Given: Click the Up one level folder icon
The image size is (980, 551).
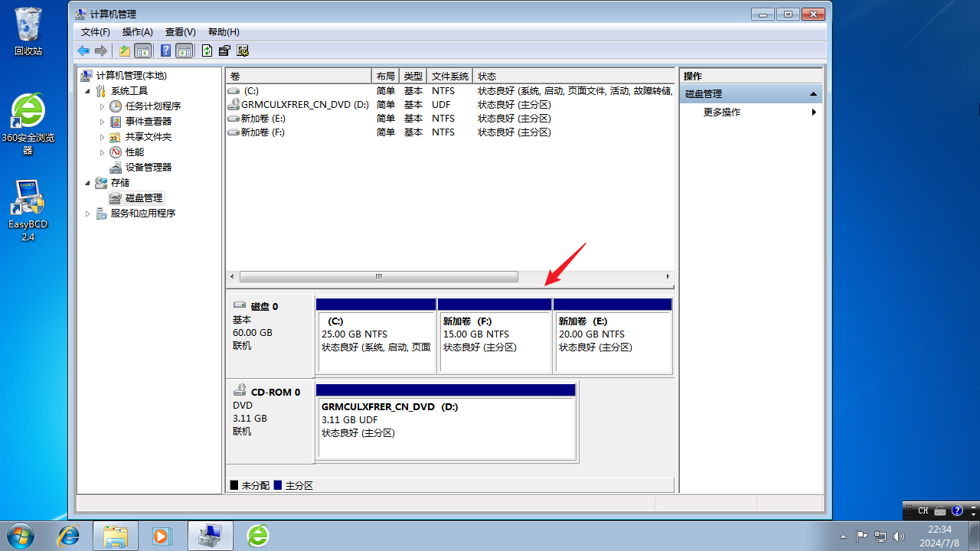Looking at the screenshot, I should tap(124, 51).
